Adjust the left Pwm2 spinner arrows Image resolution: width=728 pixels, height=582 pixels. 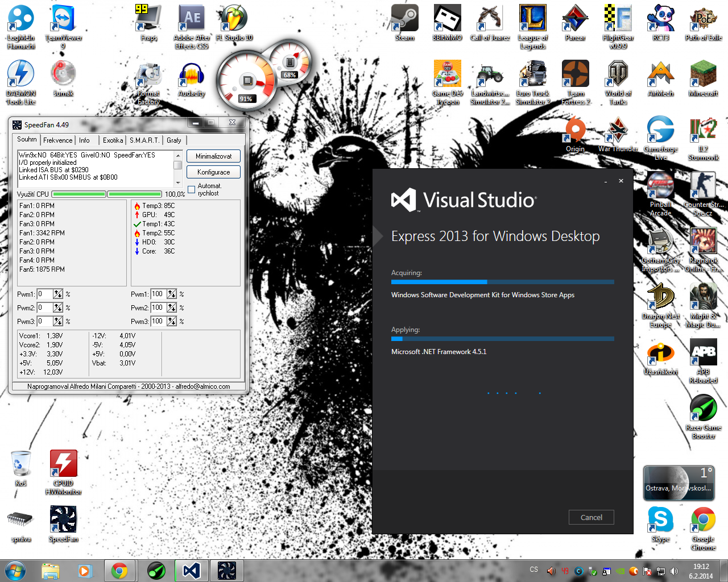pos(58,307)
